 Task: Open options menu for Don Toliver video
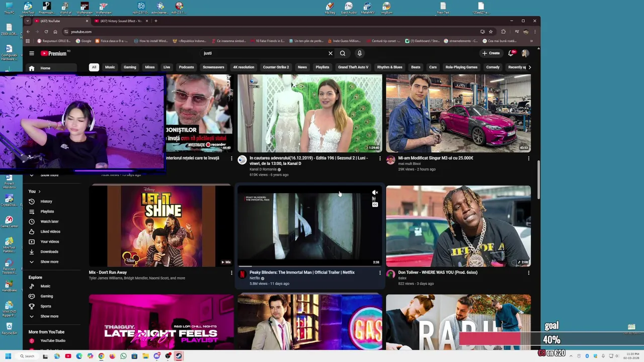(528, 273)
